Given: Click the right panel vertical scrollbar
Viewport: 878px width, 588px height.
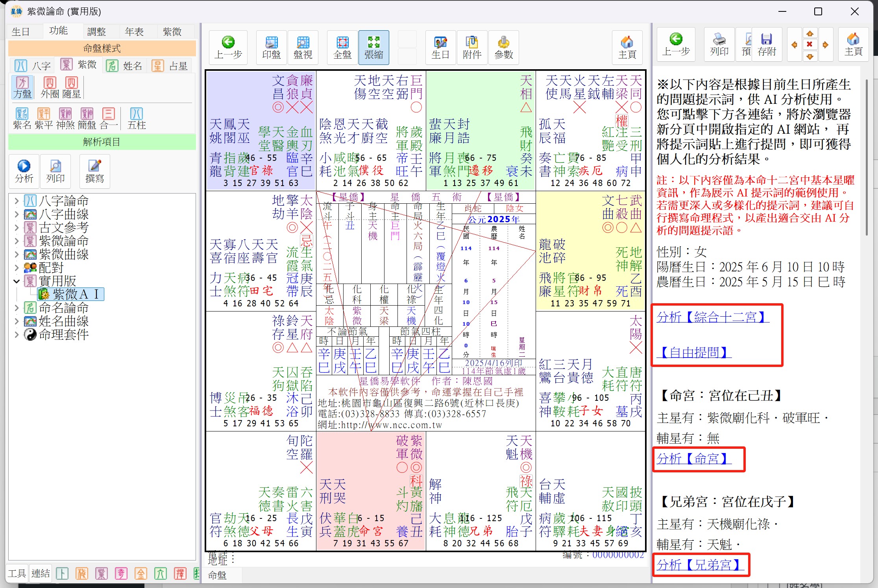Looking at the screenshot, I should (867, 157).
